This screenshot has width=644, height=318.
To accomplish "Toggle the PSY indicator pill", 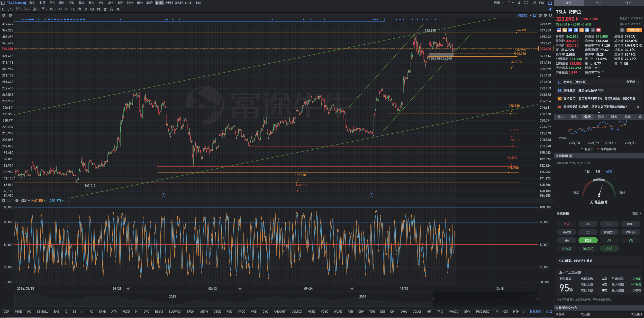I will point(567,224).
